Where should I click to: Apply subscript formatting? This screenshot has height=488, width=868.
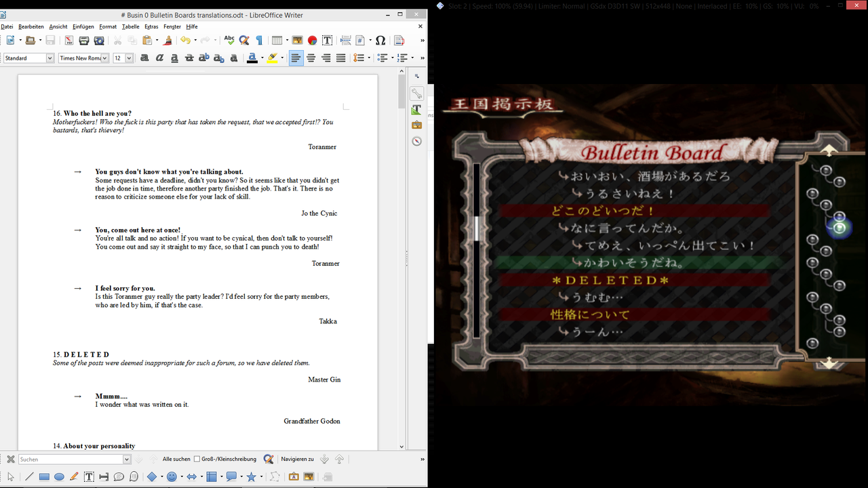219,58
